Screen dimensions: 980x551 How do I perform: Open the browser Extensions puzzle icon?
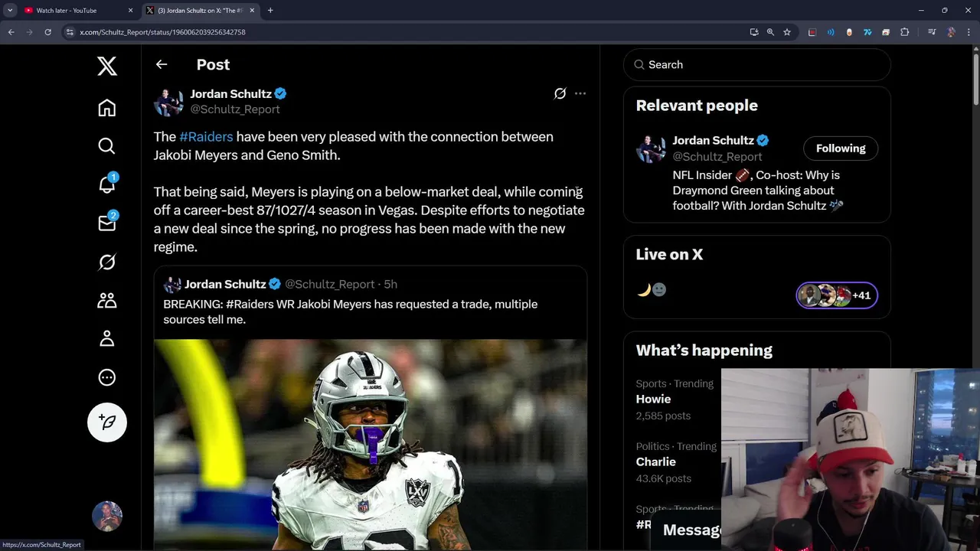pos(904,32)
